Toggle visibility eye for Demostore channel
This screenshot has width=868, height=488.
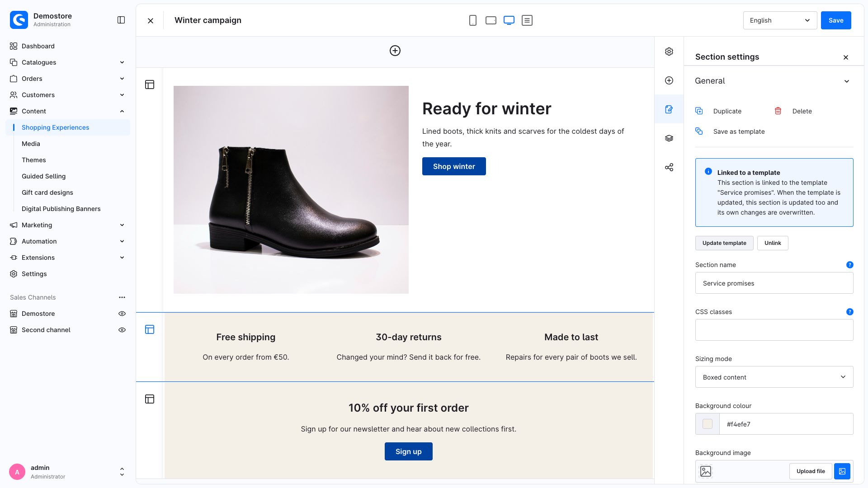click(x=122, y=314)
